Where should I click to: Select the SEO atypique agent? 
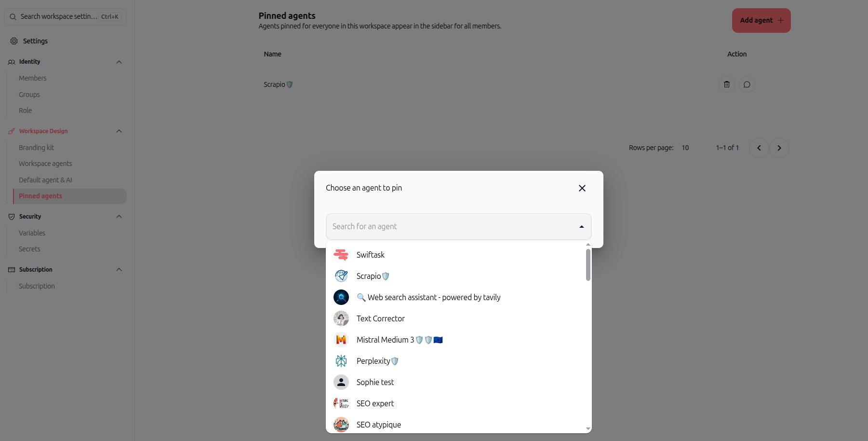click(458, 425)
